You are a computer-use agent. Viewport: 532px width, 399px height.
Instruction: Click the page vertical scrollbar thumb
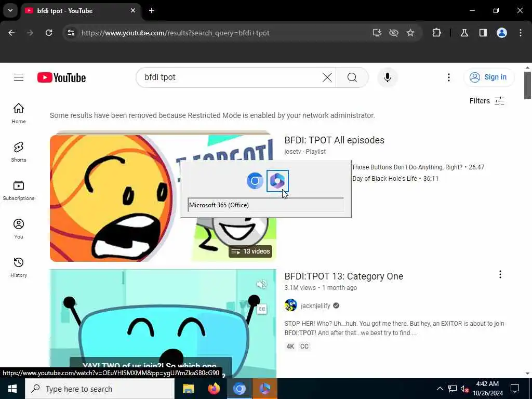pyautogui.click(x=527, y=85)
